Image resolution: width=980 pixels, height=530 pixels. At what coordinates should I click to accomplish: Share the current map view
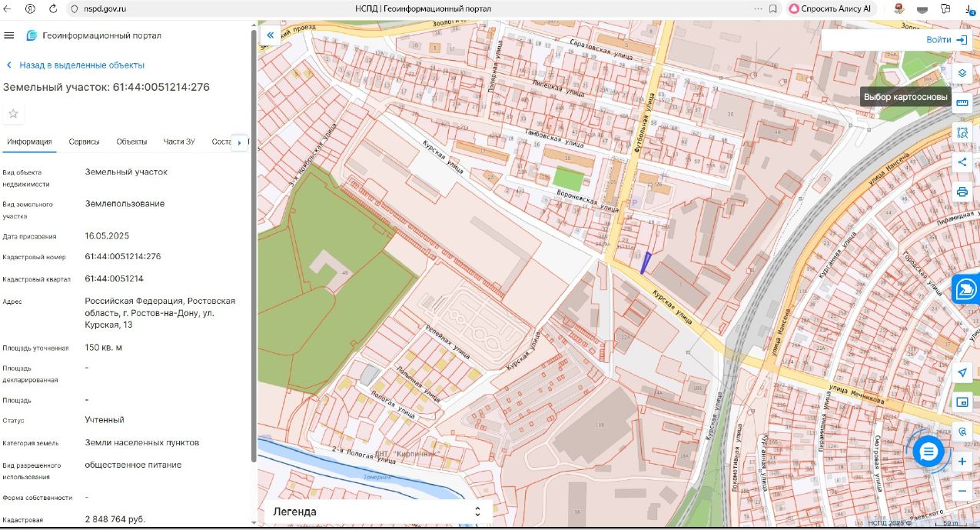click(x=962, y=162)
